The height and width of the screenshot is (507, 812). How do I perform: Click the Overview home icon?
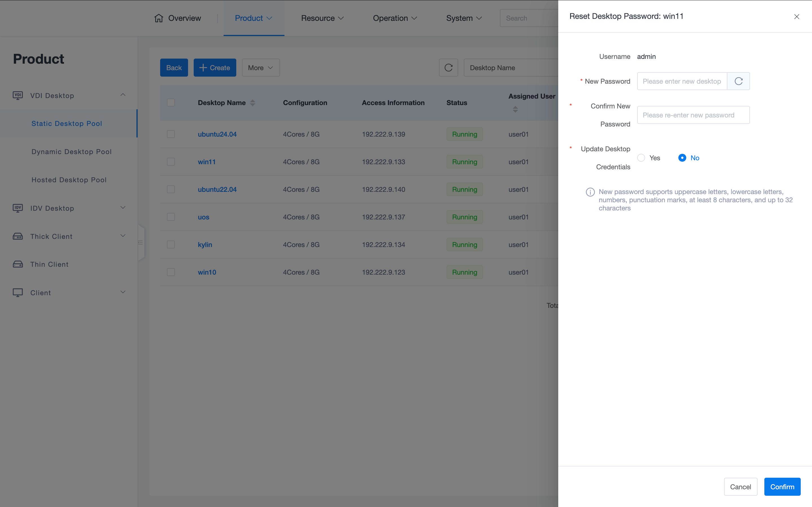coord(159,18)
